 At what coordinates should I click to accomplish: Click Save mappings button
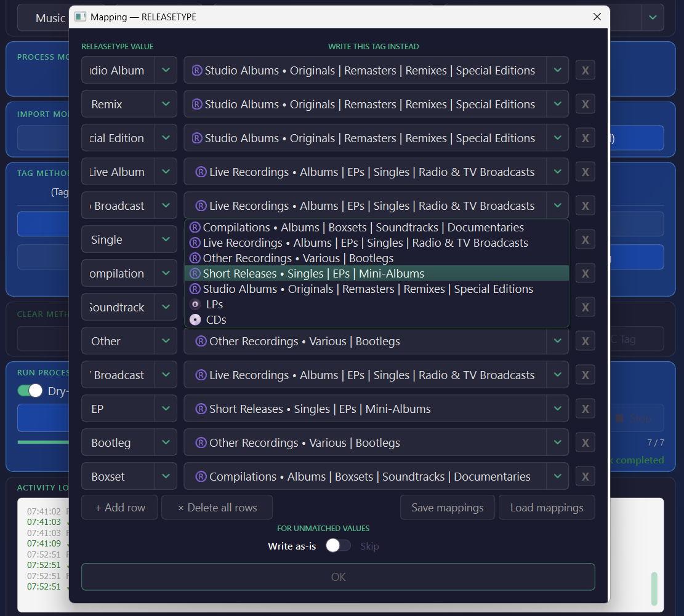point(448,508)
